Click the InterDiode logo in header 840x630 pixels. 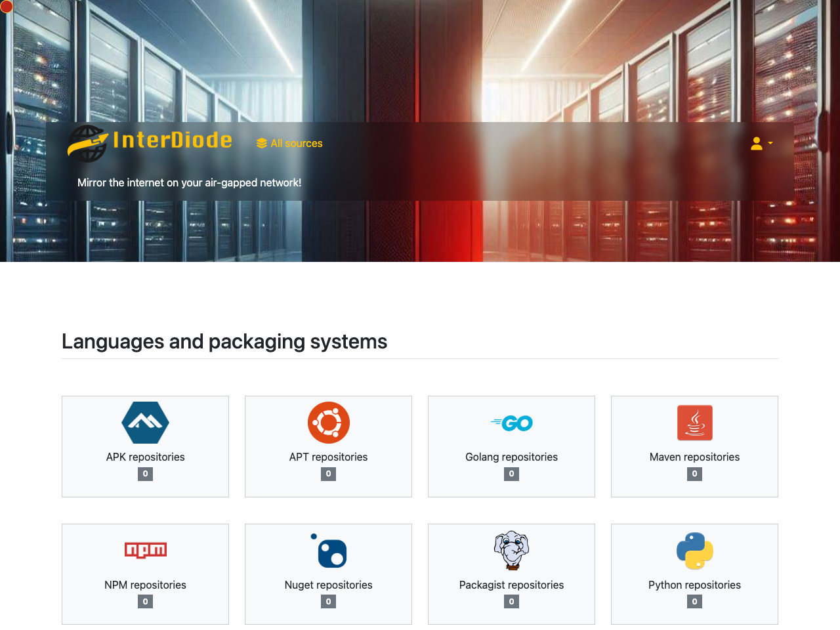pos(150,143)
